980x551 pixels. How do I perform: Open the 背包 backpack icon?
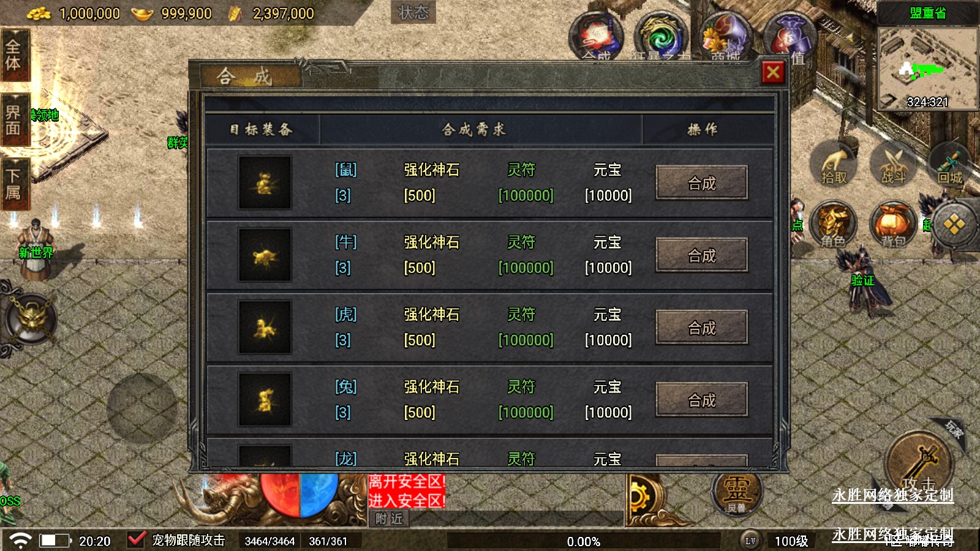pos(893,225)
